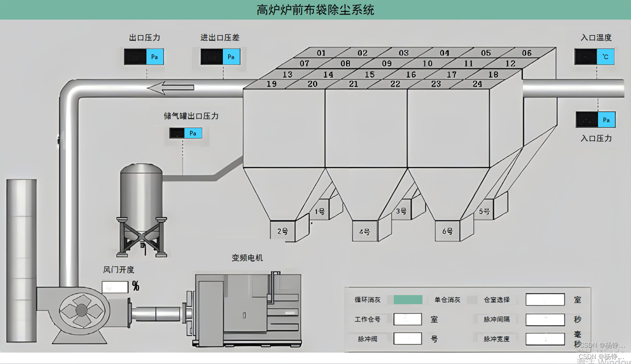Click the 出口压力 Pa display
The height and width of the screenshot is (364, 631).
coord(143,57)
